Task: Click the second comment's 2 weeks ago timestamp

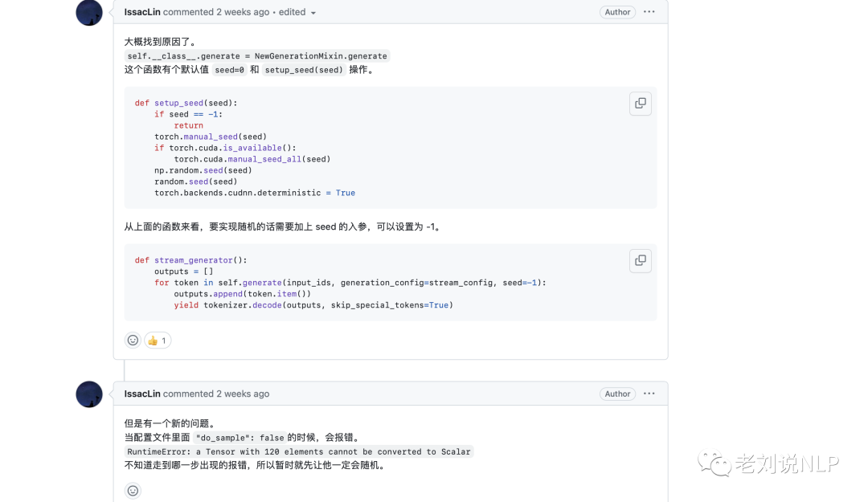Action: pos(243,394)
